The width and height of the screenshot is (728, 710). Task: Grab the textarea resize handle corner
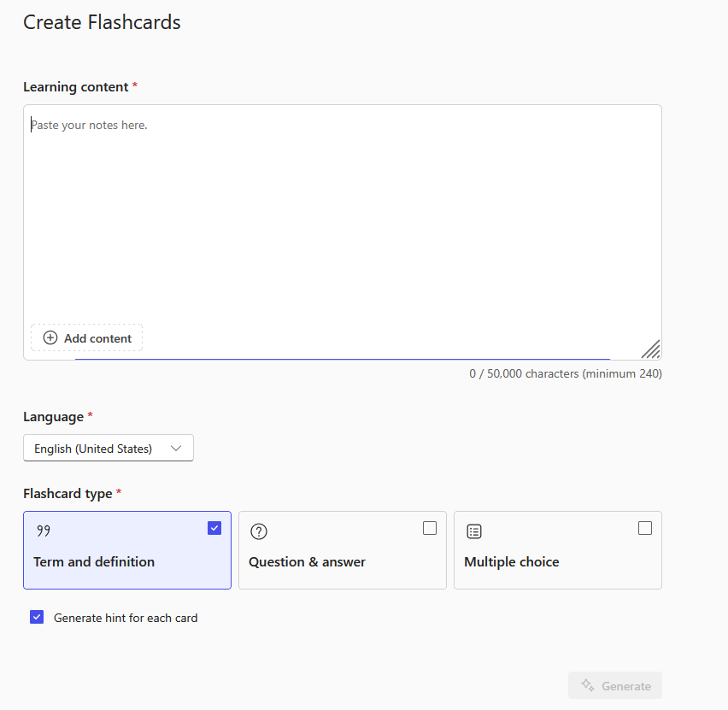[x=650, y=349]
